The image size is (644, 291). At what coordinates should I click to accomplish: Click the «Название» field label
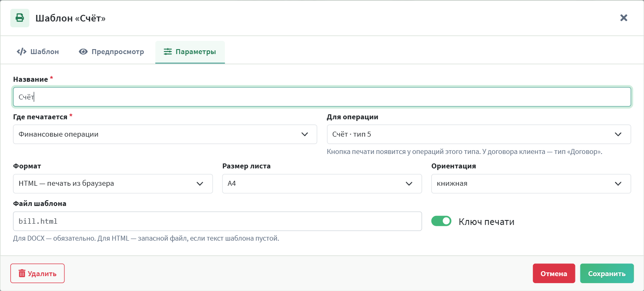(31, 79)
